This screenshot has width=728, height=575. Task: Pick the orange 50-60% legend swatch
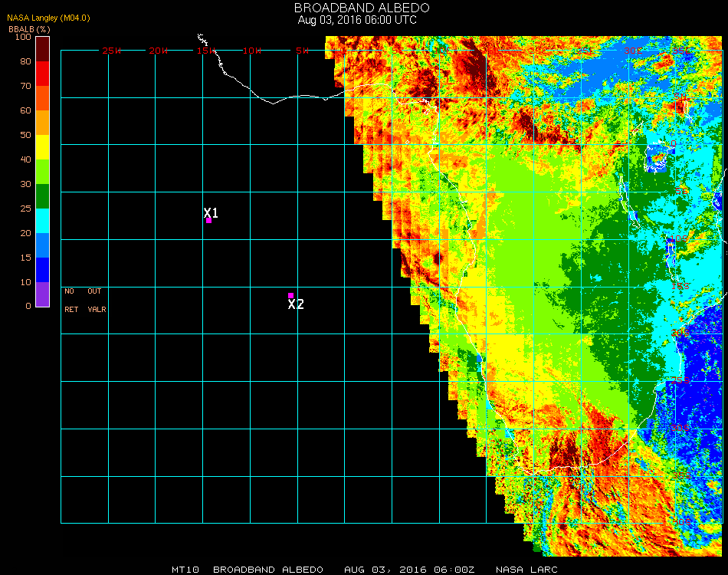tap(43, 122)
